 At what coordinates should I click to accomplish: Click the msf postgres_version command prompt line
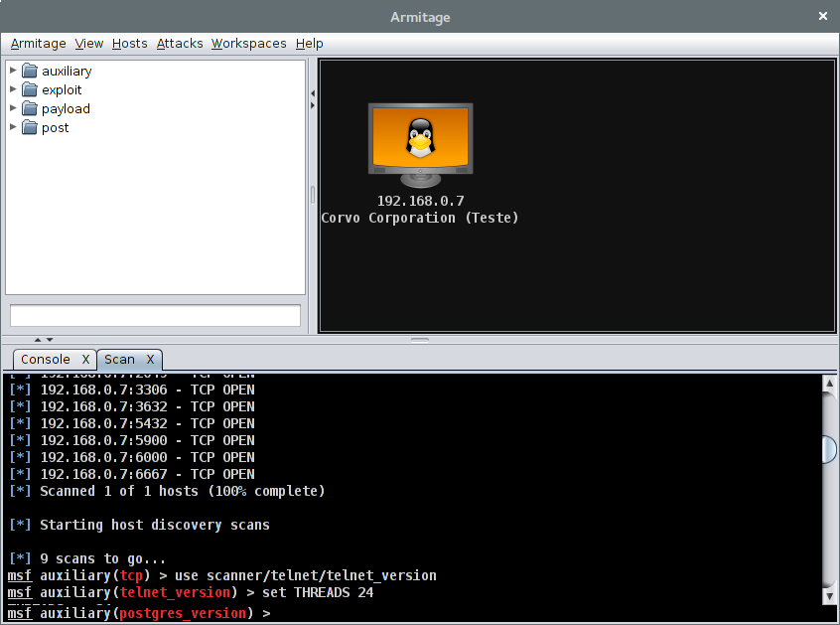(139, 613)
